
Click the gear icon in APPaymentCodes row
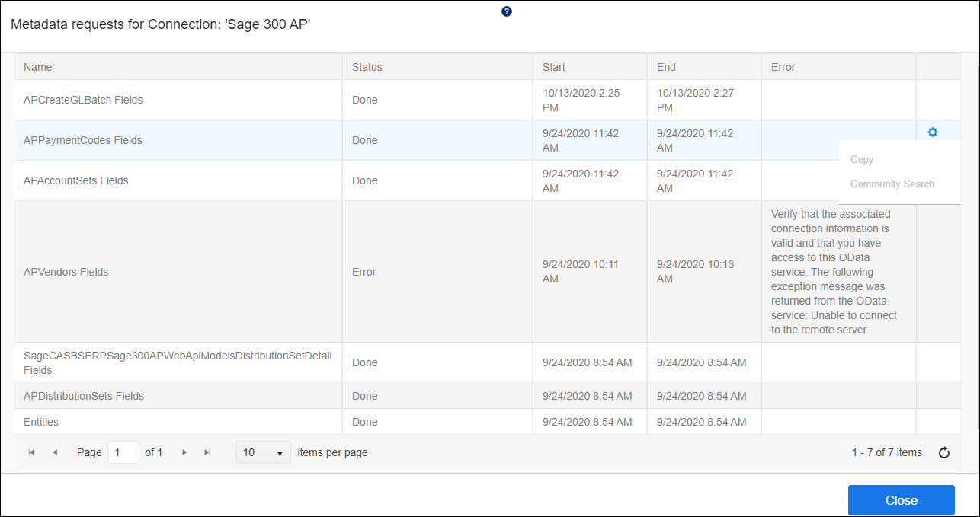pos(933,132)
